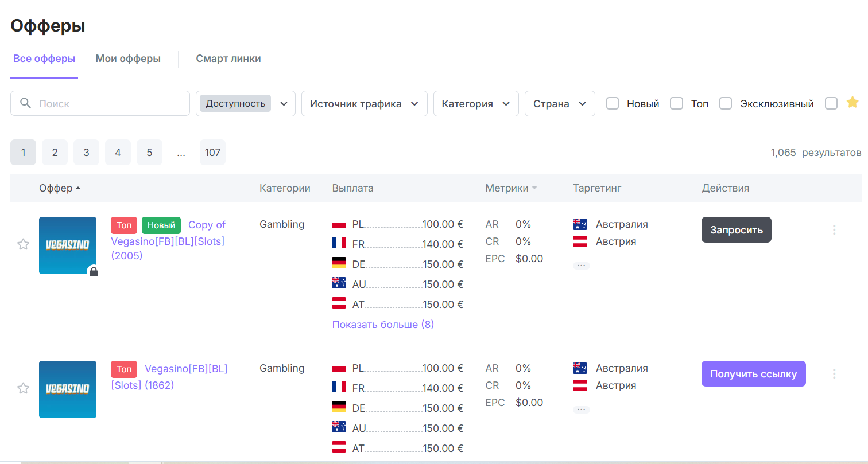Click the Получить ссылку button
Viewport: 868px width, 464px height.
pos(753,374)
